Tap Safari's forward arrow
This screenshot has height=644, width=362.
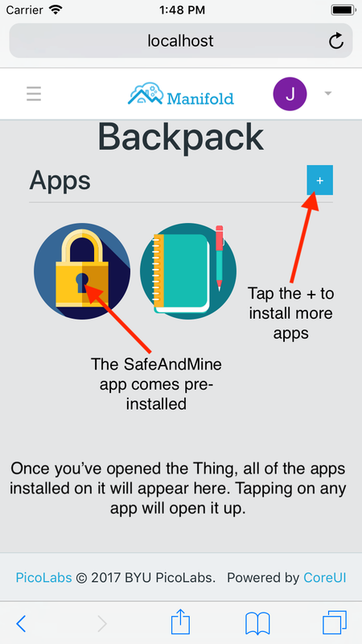point(102,624)
